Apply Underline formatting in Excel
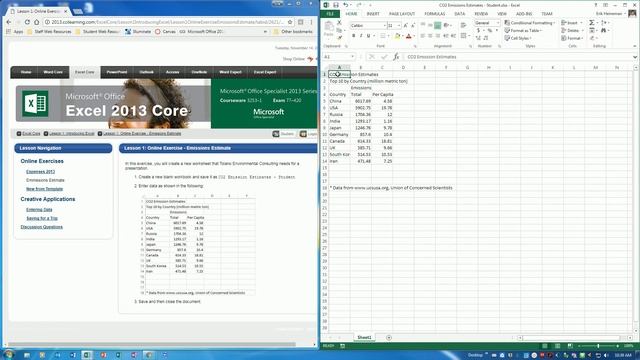640x360 pixels. 368,36
